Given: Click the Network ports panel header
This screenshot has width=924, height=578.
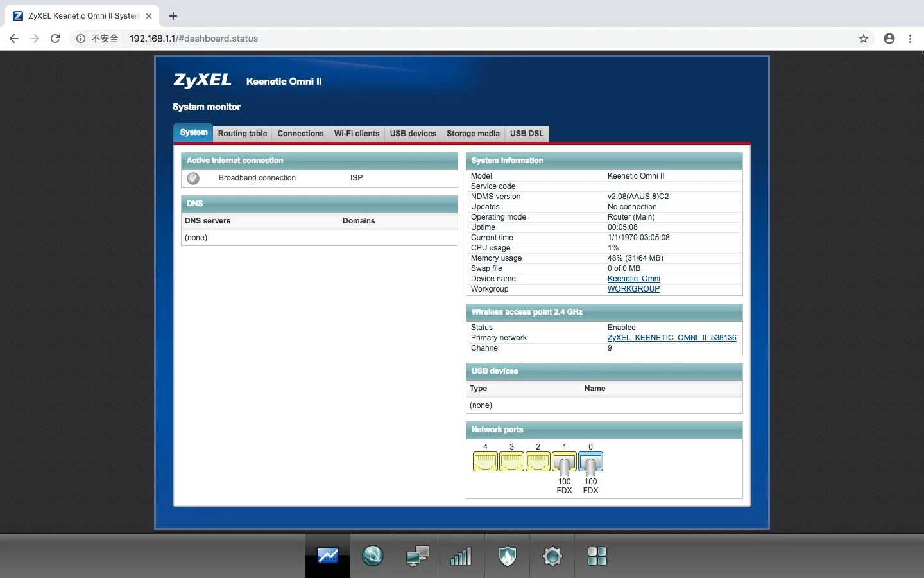Looking at the screenshot, I should (x=604, y=430).
